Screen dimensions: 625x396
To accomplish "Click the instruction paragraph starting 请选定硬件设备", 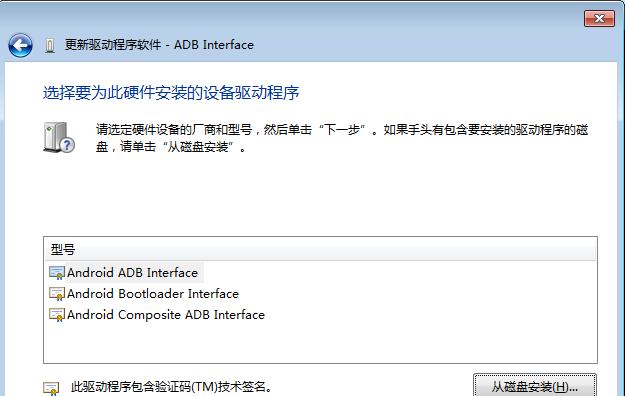I will 342,138.
